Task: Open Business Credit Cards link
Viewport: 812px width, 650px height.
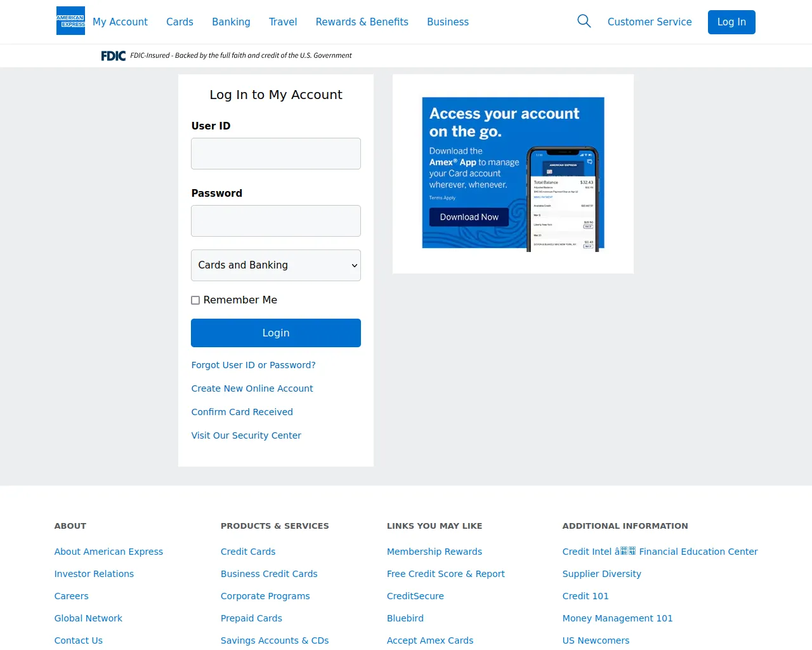Action: (x=269, y=574)
